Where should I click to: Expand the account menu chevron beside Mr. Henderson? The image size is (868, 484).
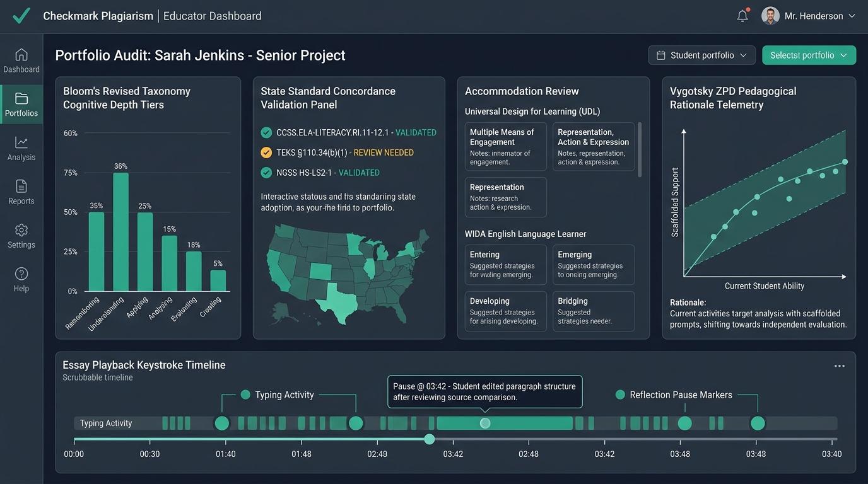pyautogui.click(x=852, y=16)
